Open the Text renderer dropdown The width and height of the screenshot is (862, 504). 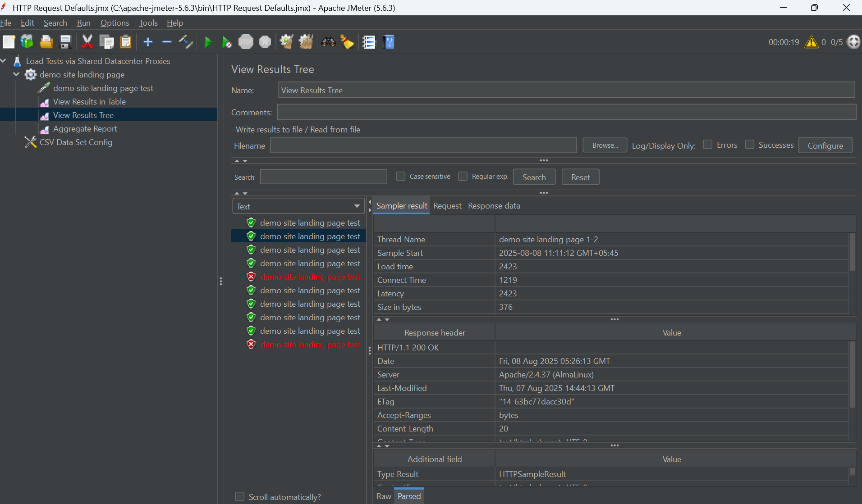[x=298, y=206]
